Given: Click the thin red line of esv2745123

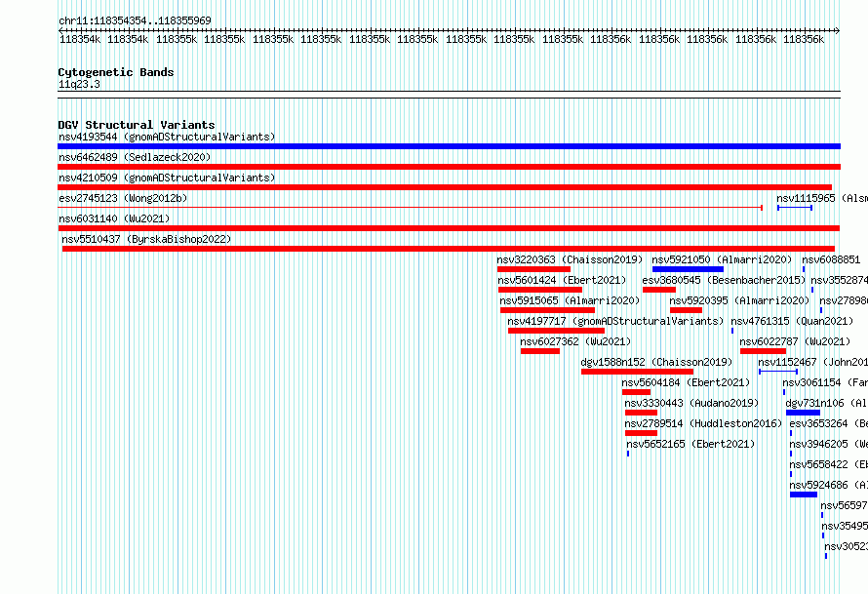Looking at the screenshot, I should coord(411,208).
